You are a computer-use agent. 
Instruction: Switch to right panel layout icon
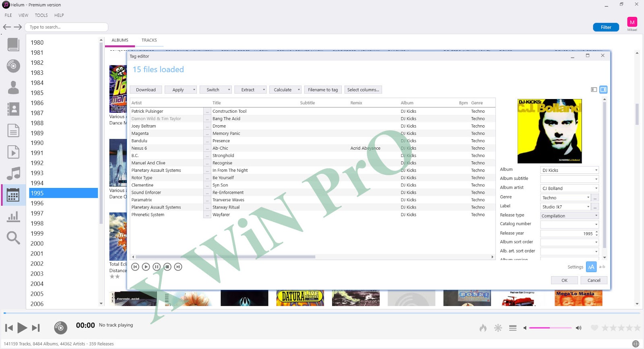click(603, 89)
